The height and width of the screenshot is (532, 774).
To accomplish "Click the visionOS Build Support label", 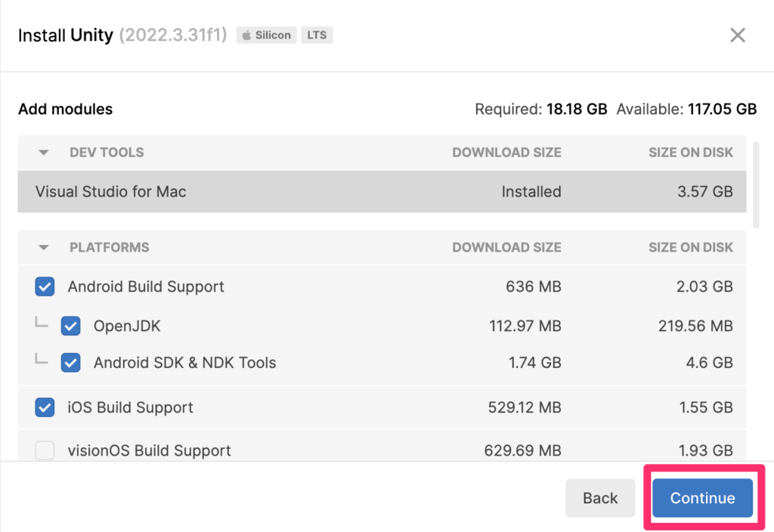I will tap(149, 450).
